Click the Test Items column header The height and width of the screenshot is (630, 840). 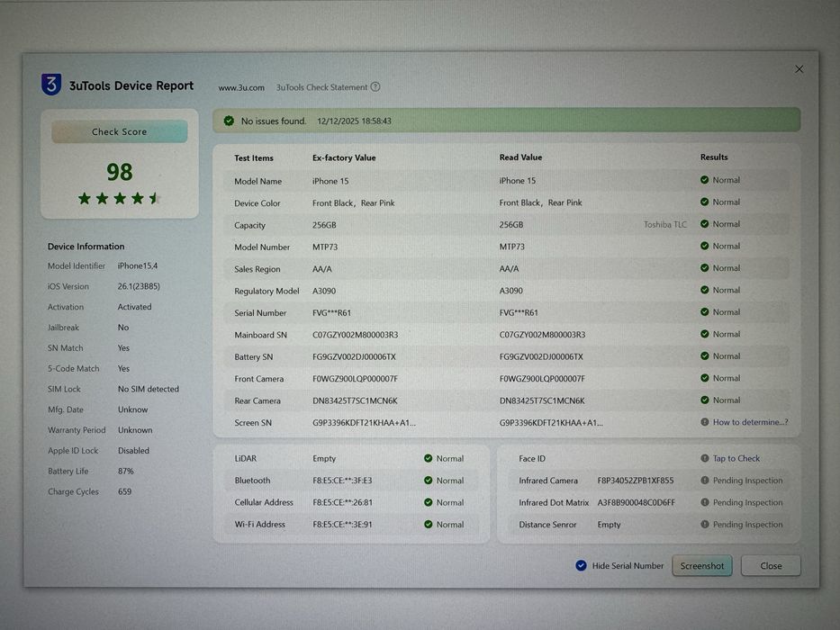pos(253,158)
